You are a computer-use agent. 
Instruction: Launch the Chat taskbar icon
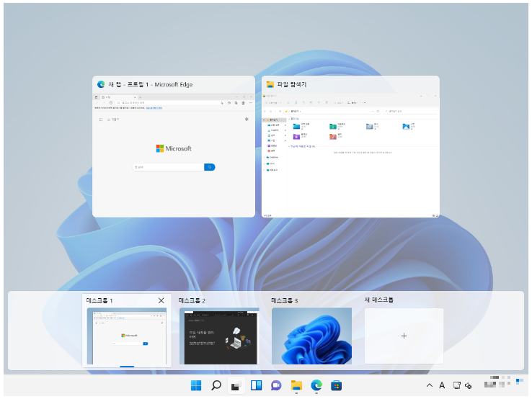click(x=276, y=385)
